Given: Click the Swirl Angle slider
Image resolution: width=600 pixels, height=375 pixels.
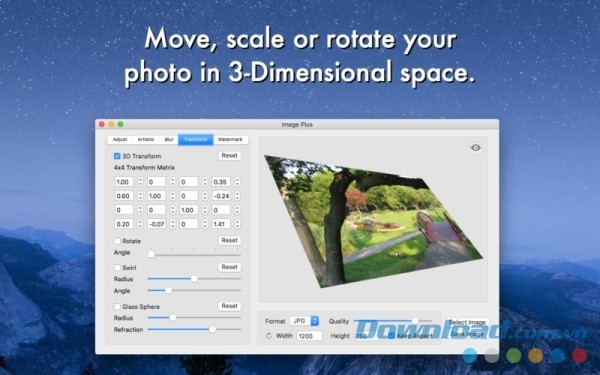Looking at the screenshot, I should point(194,291).
